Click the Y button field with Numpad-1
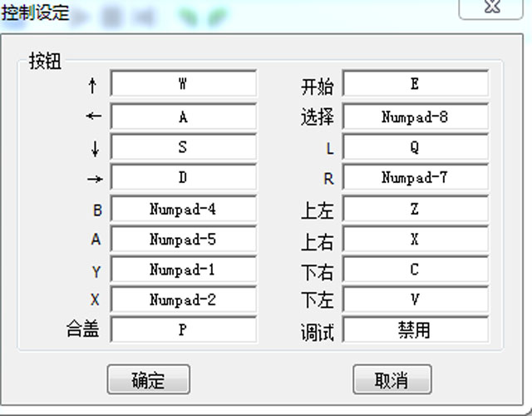Viewport: 532px width, 416px height. click(x=183, y=270)
